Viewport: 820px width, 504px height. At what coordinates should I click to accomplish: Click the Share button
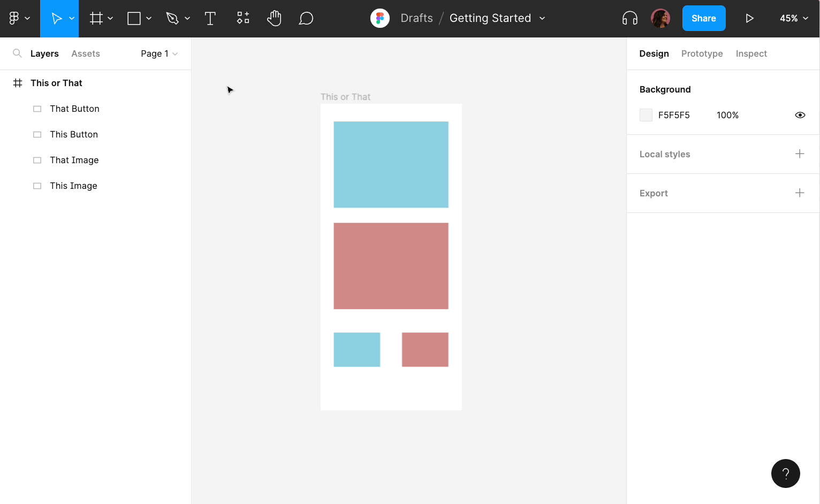(x=703, y=18)
